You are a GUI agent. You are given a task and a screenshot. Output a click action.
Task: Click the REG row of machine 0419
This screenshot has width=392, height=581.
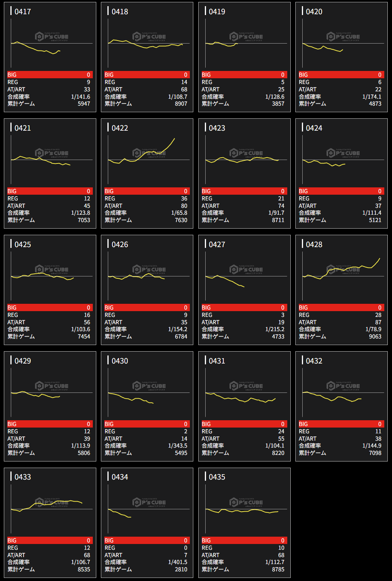(244, 82)
